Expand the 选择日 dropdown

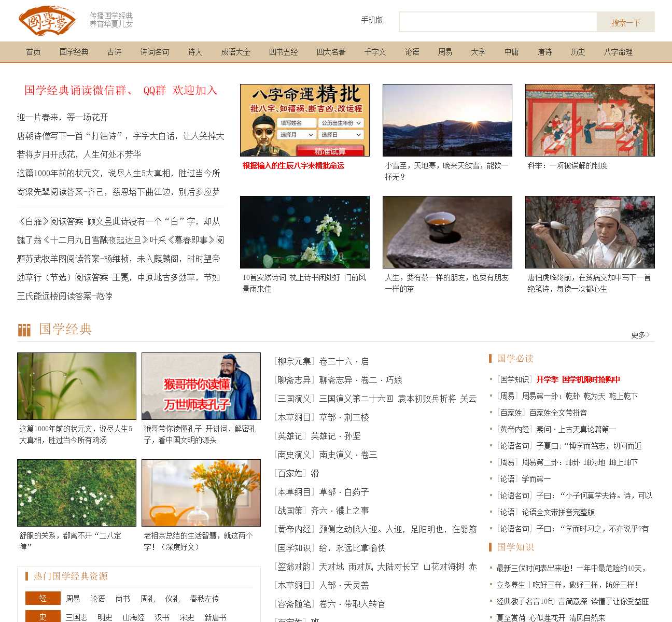341,134
